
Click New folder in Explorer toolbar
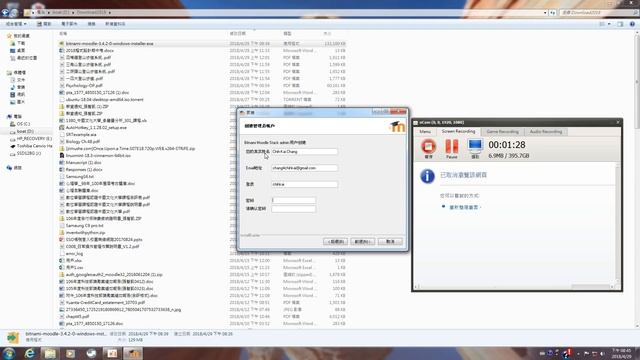tap(115, 24)
